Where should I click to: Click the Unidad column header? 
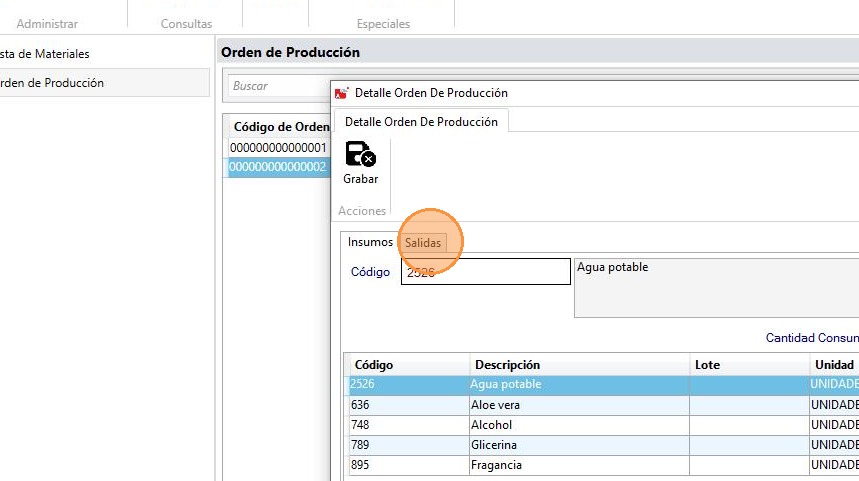coord(834,365)
